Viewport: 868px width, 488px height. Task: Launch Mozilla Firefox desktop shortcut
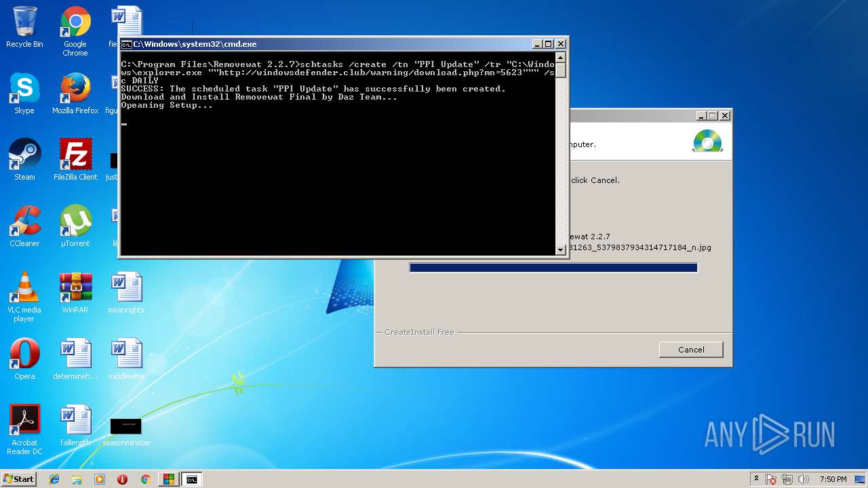click(75, 94)
